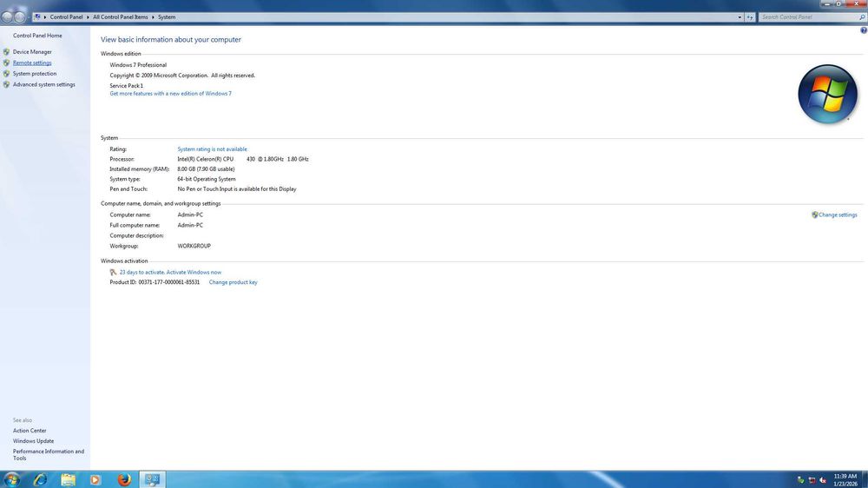Click System rating is not available link
Screen dimensions: 868x488
coord(212,149)
